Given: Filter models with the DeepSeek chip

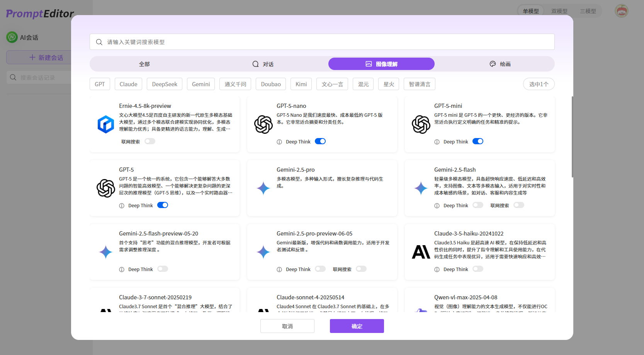Looking at the screenshot, I should coord(164,84).
